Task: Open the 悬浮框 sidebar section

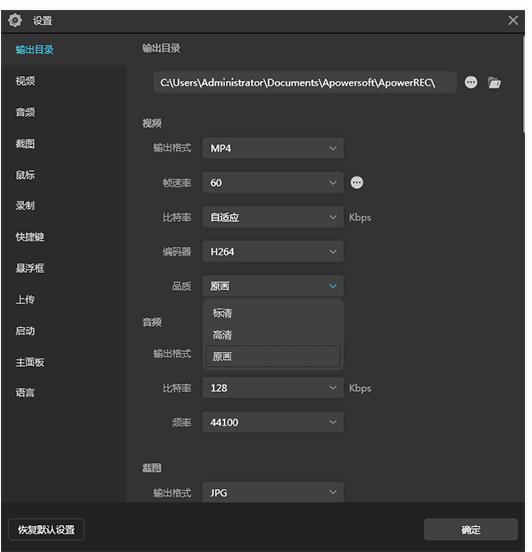Action: point(30,268)
